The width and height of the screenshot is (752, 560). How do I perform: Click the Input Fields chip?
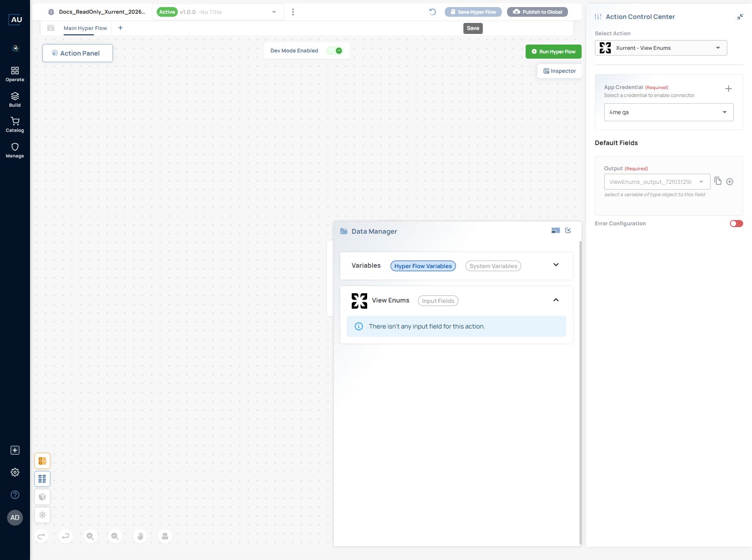pos(438,301)
